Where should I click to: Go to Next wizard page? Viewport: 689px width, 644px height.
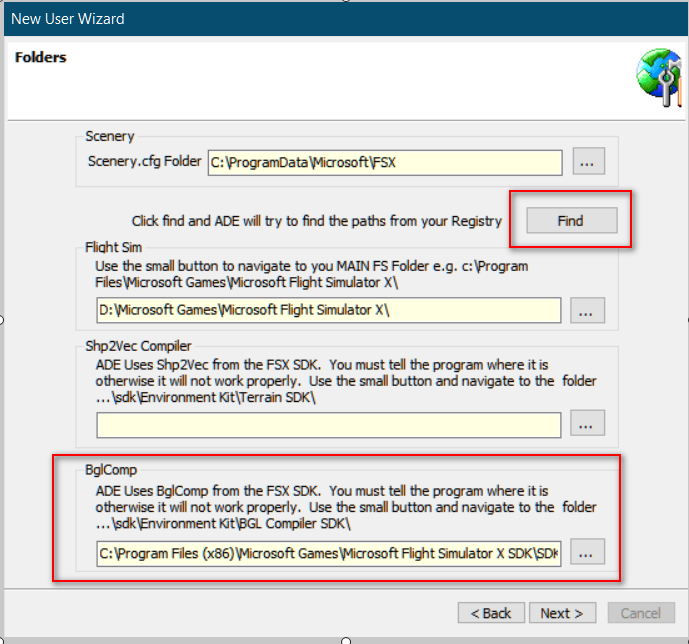tap(568, 613)
